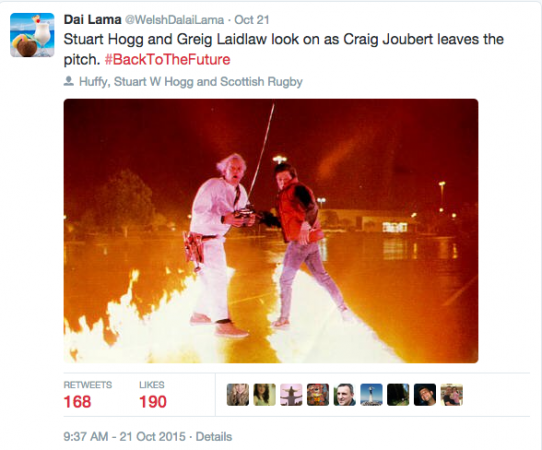The width and height of the screenshot is (542, 450).
Task: Open the #BackToTheFuture hashtag
Action: click(x=167, y=59)
